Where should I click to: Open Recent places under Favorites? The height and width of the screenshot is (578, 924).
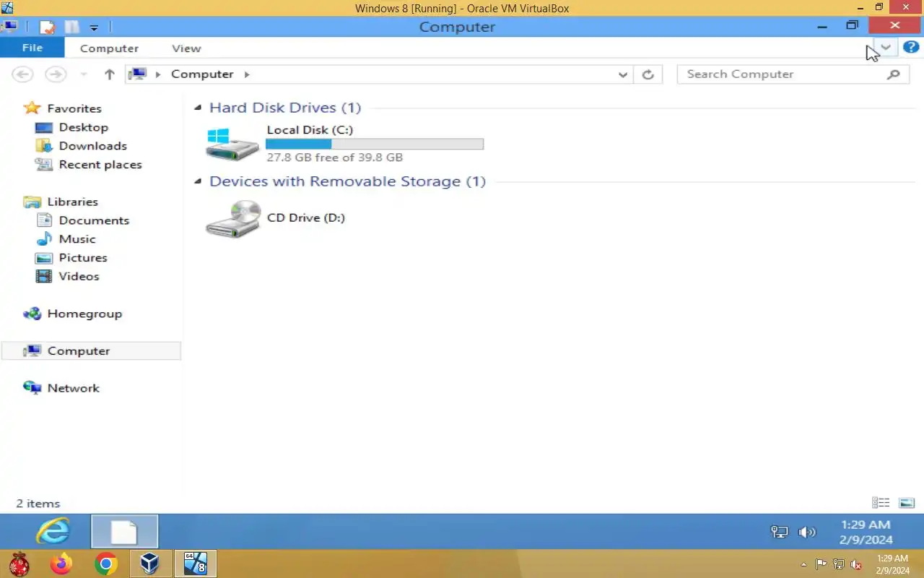click(100, 165)
